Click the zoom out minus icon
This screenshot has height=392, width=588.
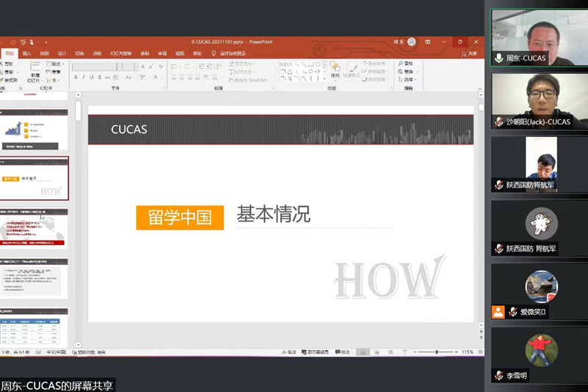416,353
